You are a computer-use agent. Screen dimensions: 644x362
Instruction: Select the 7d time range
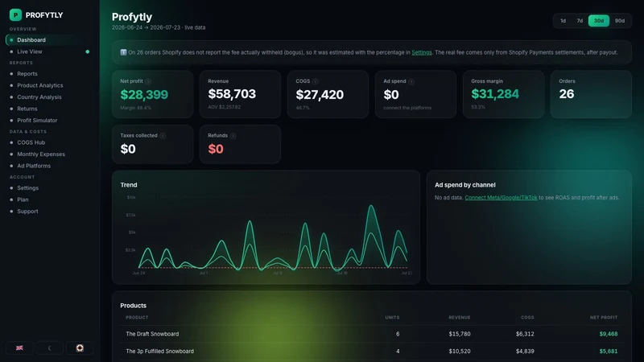pyautogui.click(x=580, y=21)
